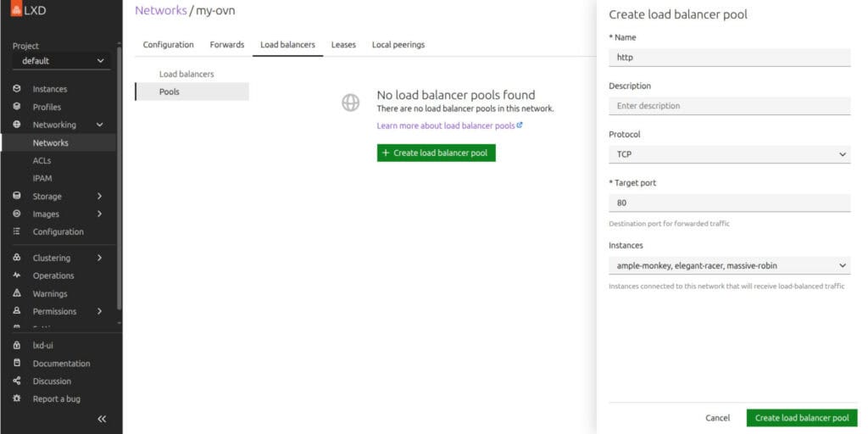
Task: Click 'Create load balancer pool' panel title
Action: [678, 14]
